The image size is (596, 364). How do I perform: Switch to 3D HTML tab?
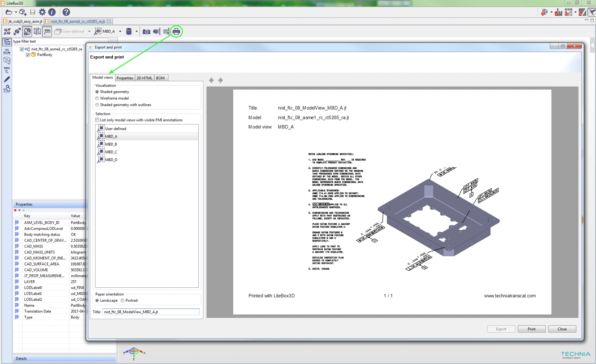(144, 78)
